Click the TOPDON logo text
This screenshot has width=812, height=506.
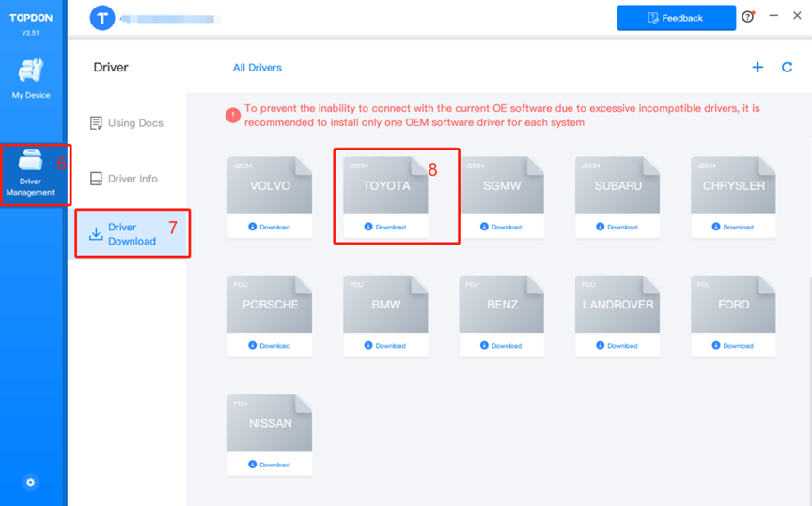(31, 18)
